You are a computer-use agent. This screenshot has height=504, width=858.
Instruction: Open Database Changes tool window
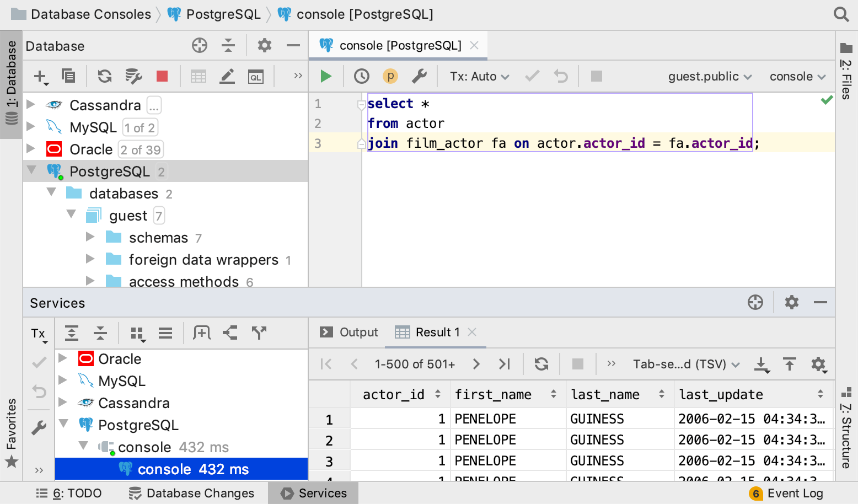(191, 493)
